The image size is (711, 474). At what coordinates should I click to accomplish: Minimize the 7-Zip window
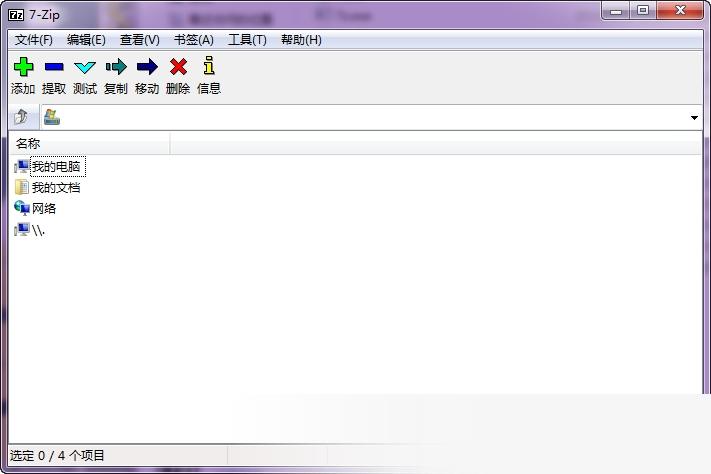point(616,11)
